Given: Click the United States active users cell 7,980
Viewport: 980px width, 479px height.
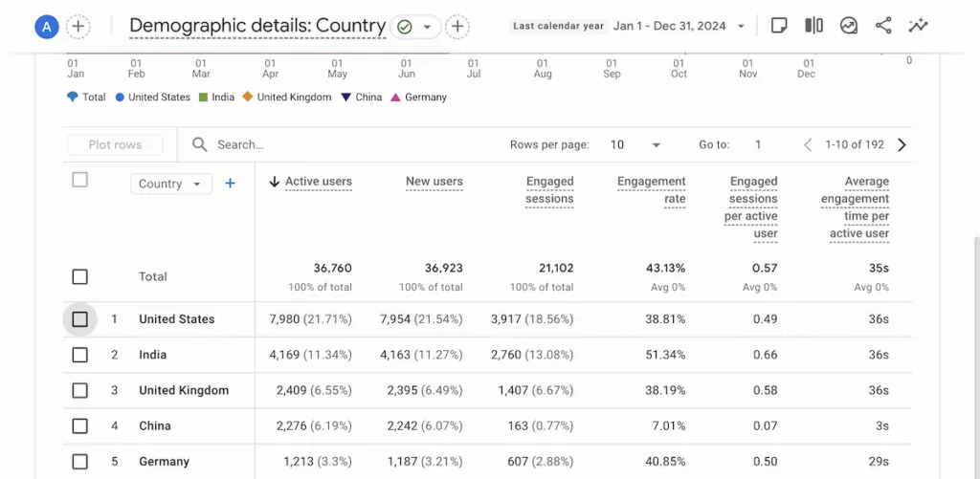Looking at the screenshot, I should click(x=311, y=319).
